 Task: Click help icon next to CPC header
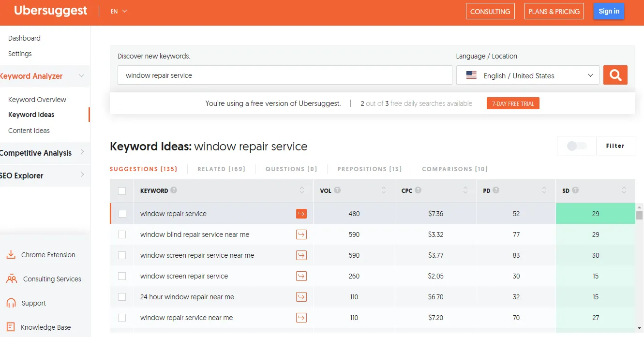click(418, 190)
